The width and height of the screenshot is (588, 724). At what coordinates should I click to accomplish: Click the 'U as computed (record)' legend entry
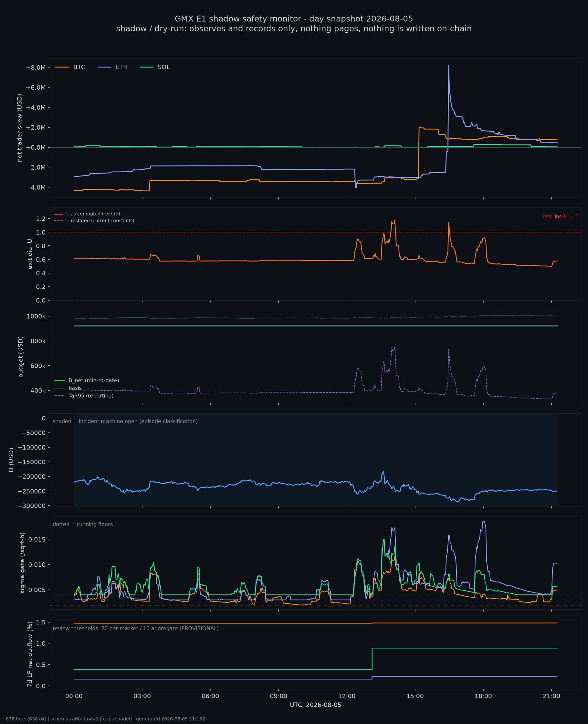point(87,214)
